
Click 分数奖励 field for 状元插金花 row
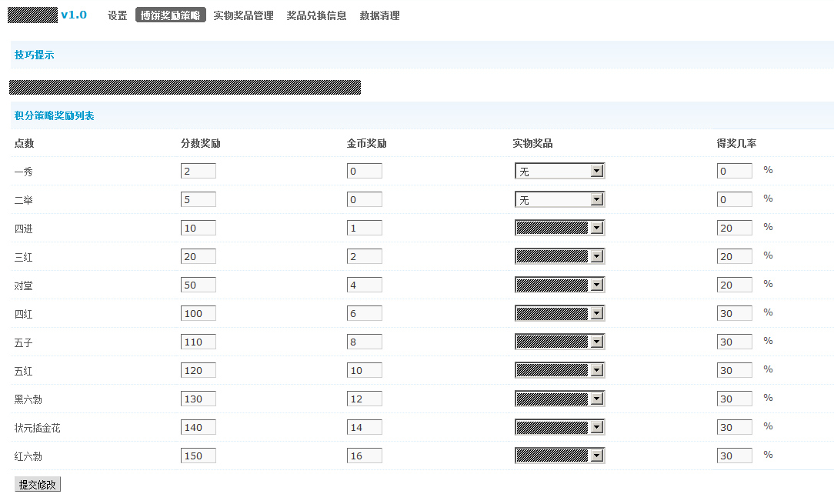click(x=198, y=428)
